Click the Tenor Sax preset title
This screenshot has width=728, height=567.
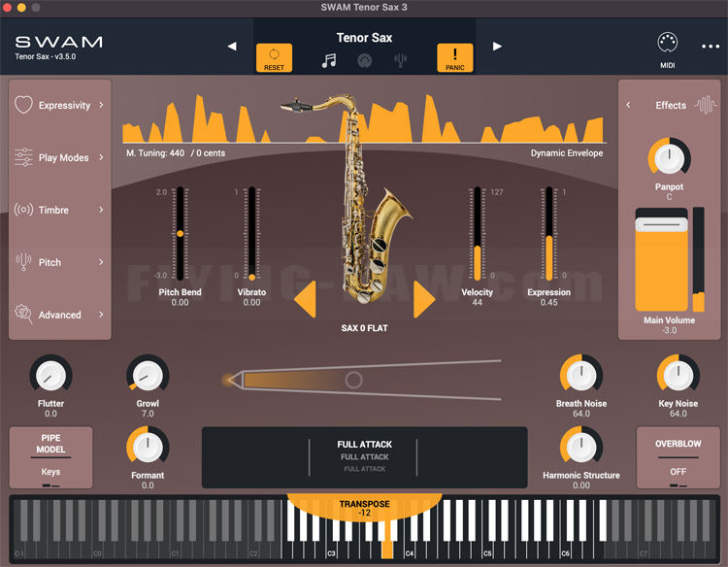pos(364,38)
